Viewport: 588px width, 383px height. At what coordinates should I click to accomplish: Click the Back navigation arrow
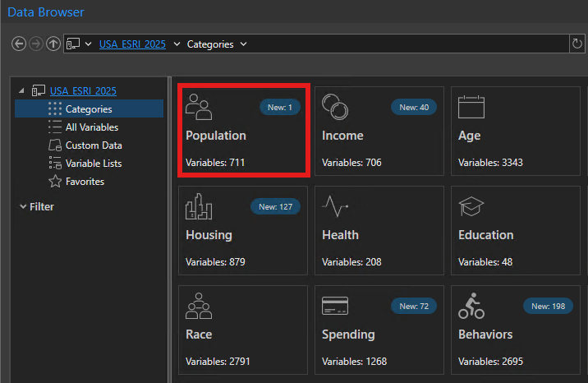19,44
